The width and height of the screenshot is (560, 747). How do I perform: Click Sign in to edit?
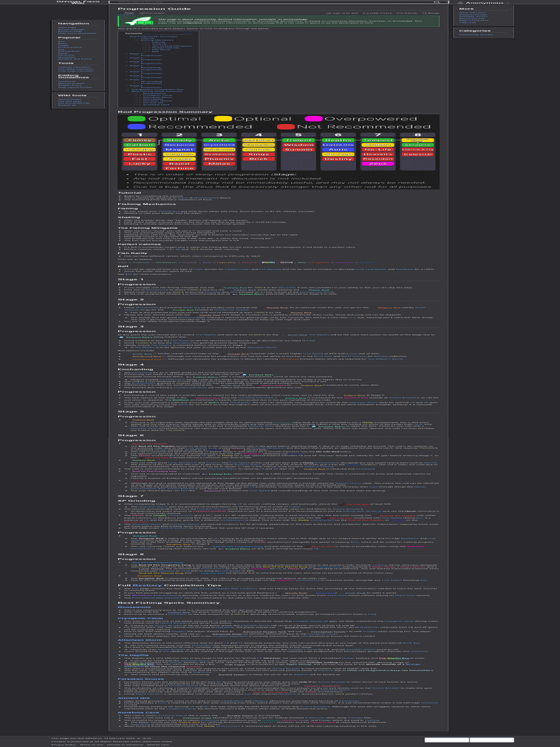pos(343,13)
